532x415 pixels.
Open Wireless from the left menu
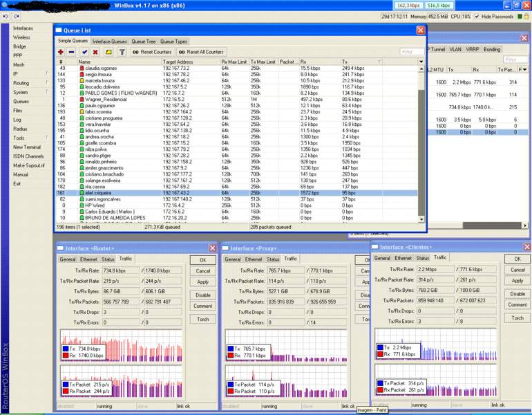pos(21,37)
